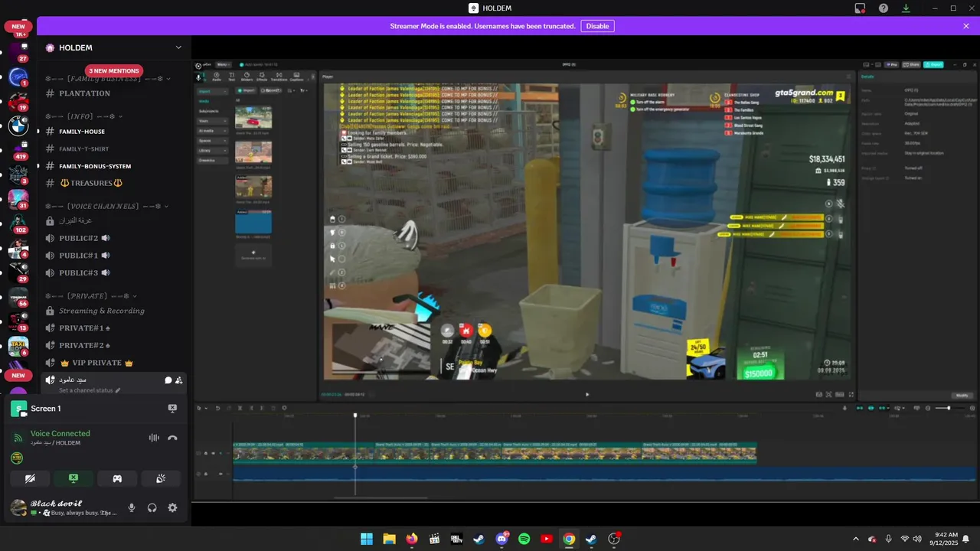Open the FAMILY-BONUS-SYSTEM channel

tap(112, 166)
